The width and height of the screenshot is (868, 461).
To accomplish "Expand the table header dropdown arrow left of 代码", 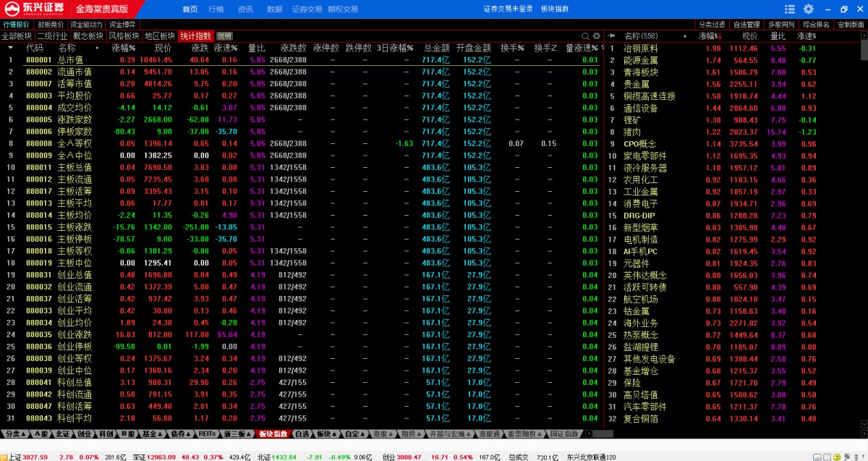I will 10,48.
